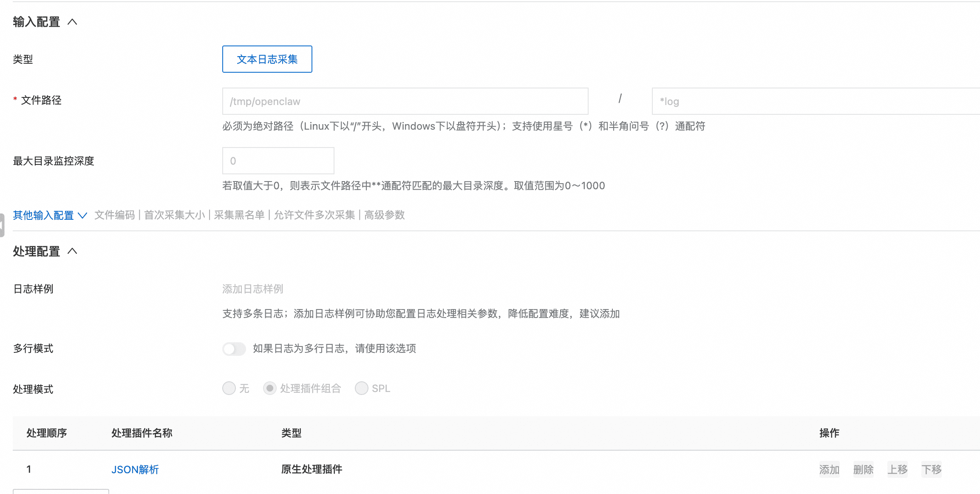This screenshot has width=980, height=494.
Task: Click 输入配置 section title
Action: pos(37,22)
